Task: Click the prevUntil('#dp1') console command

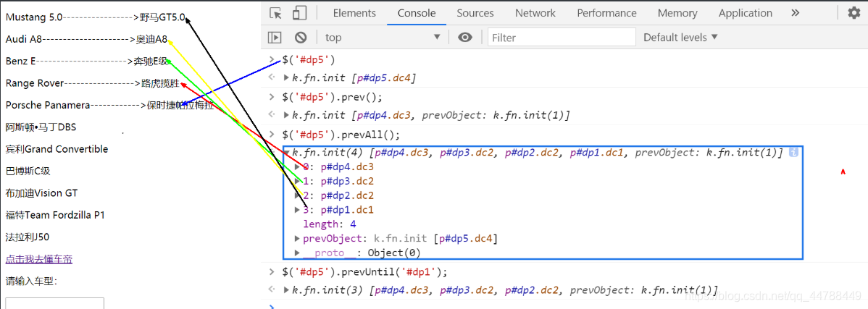Action: (364, 272)
